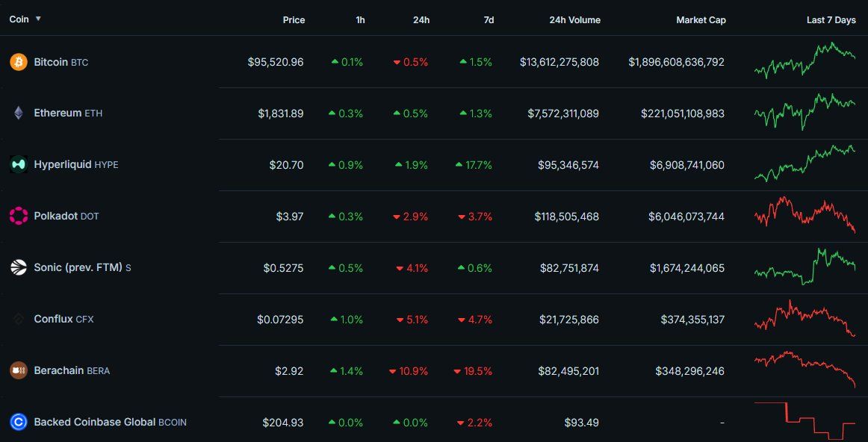Click Hyperliquid price $20.70

pos(286,165)
